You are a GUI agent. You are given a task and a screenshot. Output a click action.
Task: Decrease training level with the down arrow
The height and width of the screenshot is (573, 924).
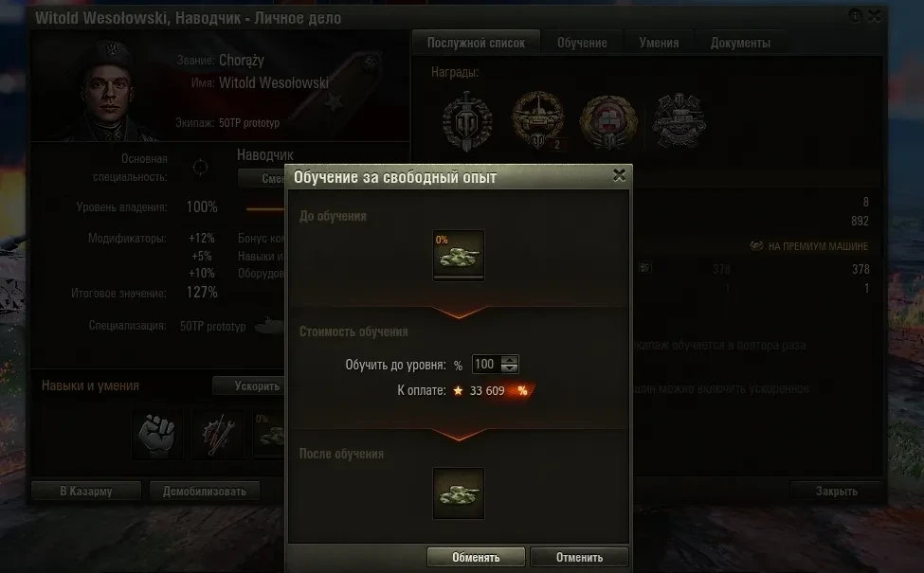[x=510, y=368]
